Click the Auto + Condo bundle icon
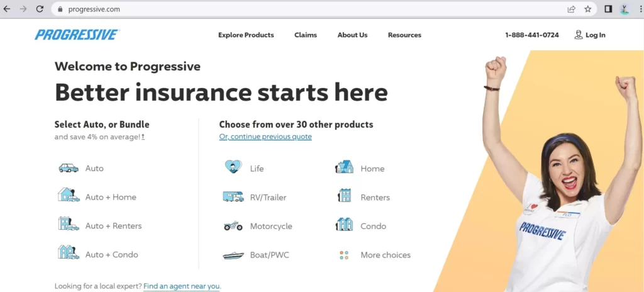This screenshot has height=292, width=644. [69, 252]
